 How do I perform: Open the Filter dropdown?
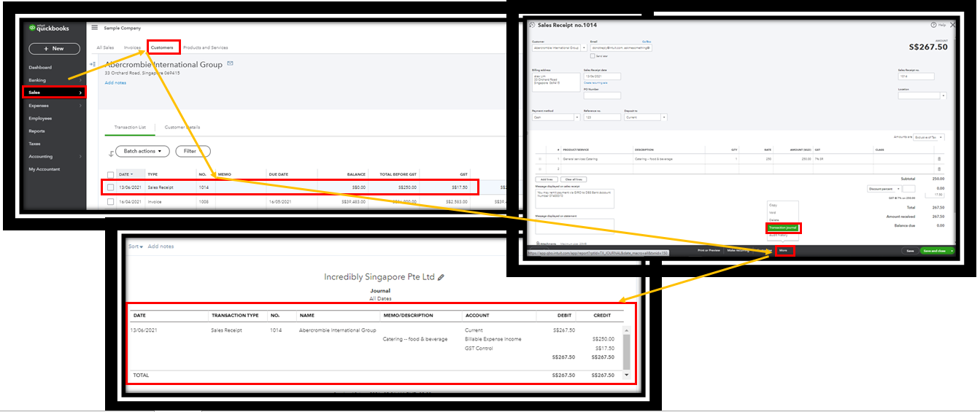tap(193, 151)
